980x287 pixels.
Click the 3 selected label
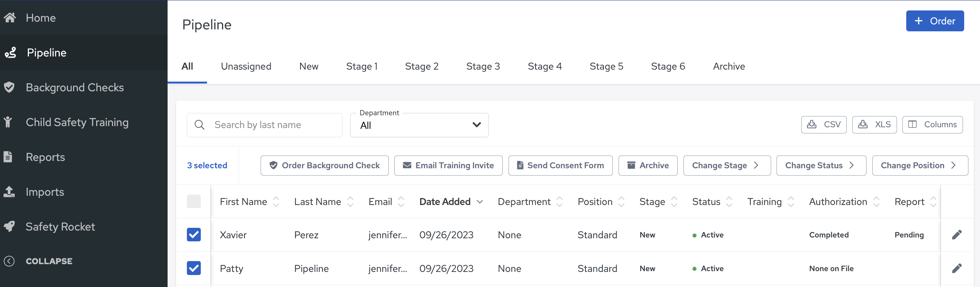207,166
